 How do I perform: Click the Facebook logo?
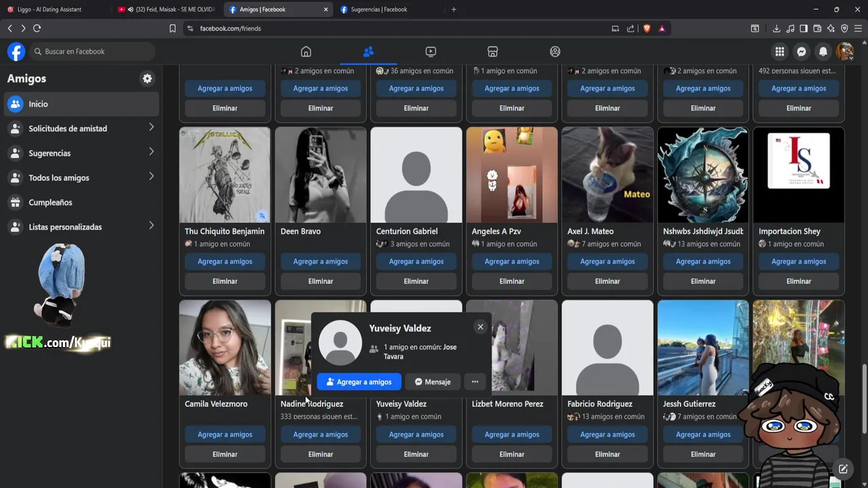tap(16, 52)
